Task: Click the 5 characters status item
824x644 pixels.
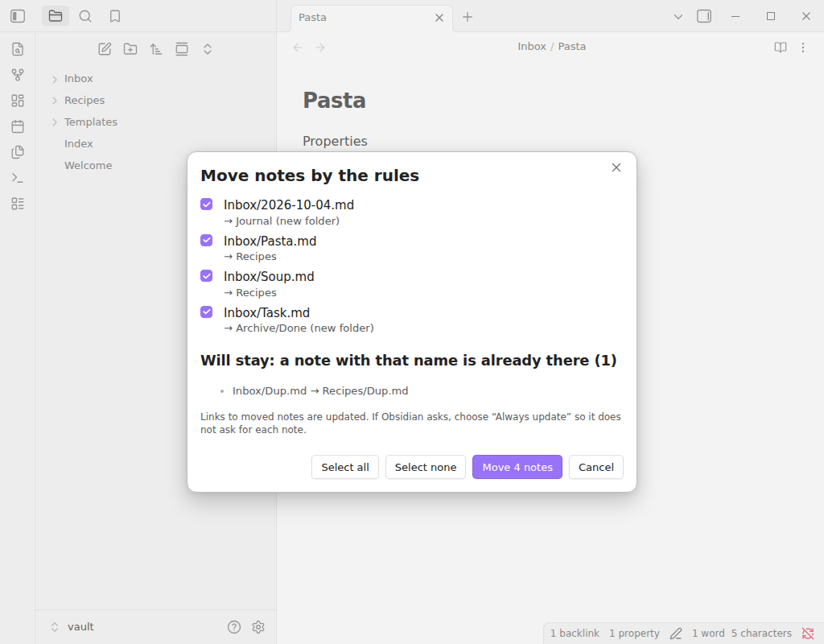Action: click(x=761, y=633)
